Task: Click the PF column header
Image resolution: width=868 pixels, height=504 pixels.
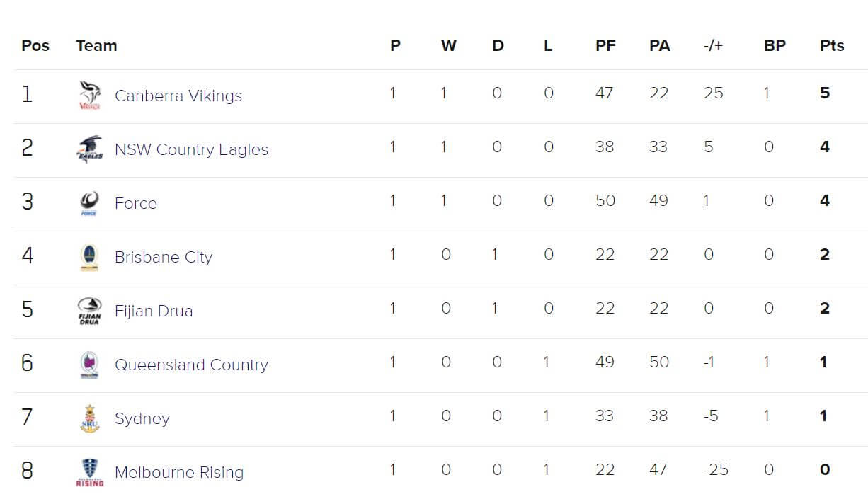Action: [x=605, y=45]
